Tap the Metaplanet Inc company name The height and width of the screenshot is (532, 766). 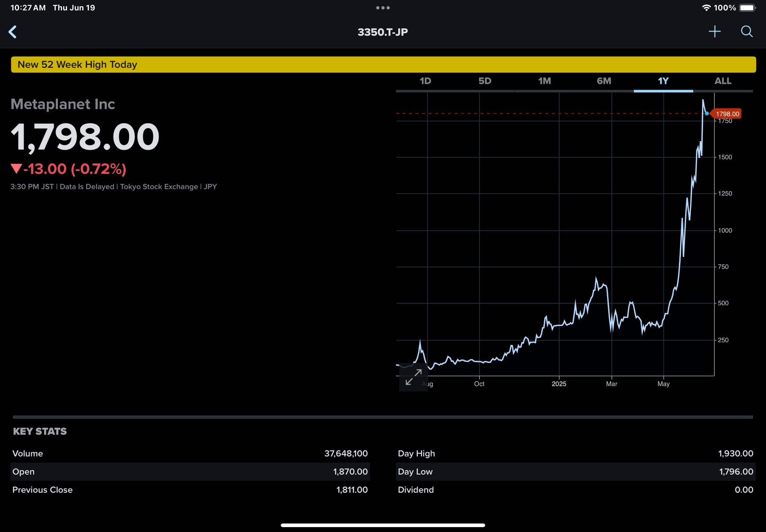[x=62, y=104]
